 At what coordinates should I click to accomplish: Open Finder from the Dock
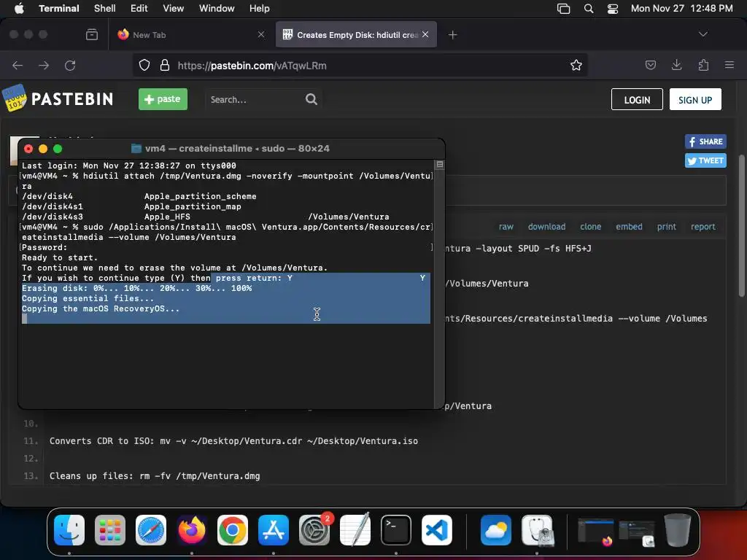[x=69, y=530]
